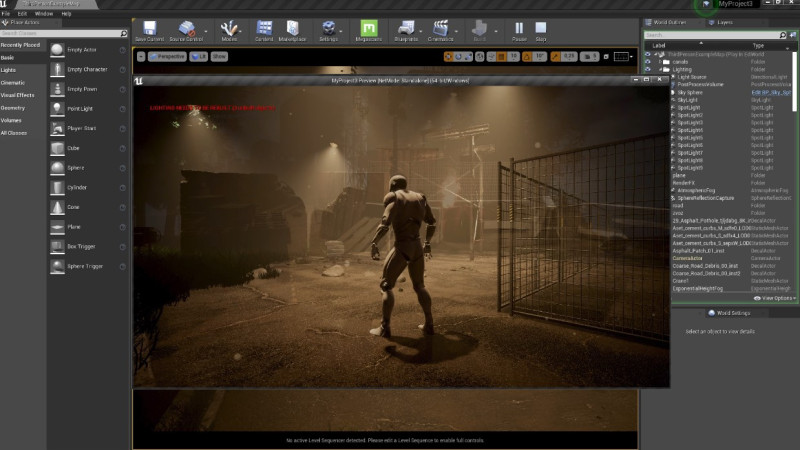Toggle visibility of canals folder
The height and width of the screenshot is (450, 800).
[648, 62]
